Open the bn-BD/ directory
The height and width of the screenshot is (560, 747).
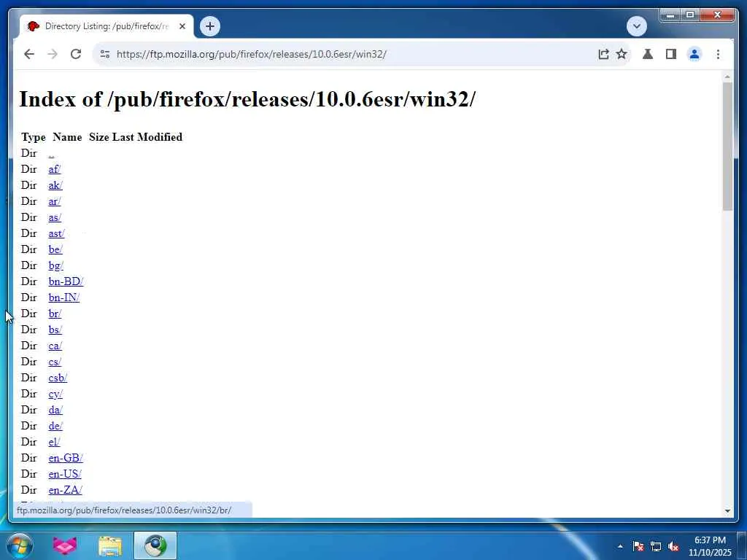point(66,281)
